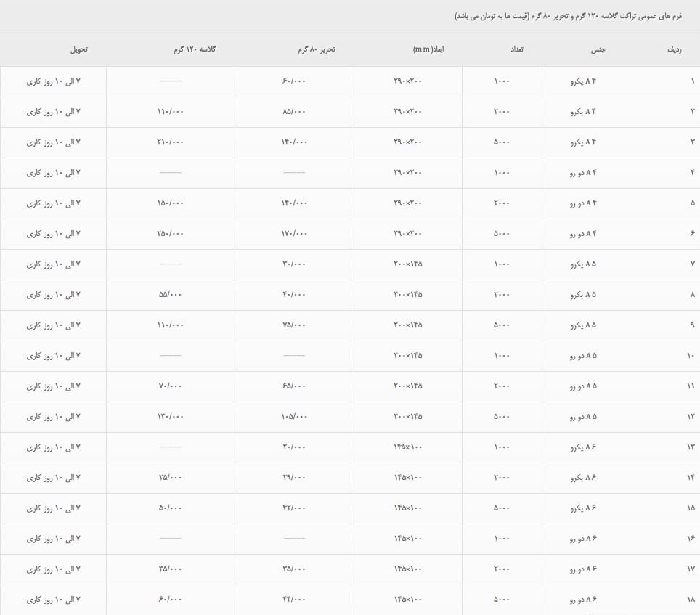Click row number '۹' cell
The image size is (700, 615).
[693, 325]
